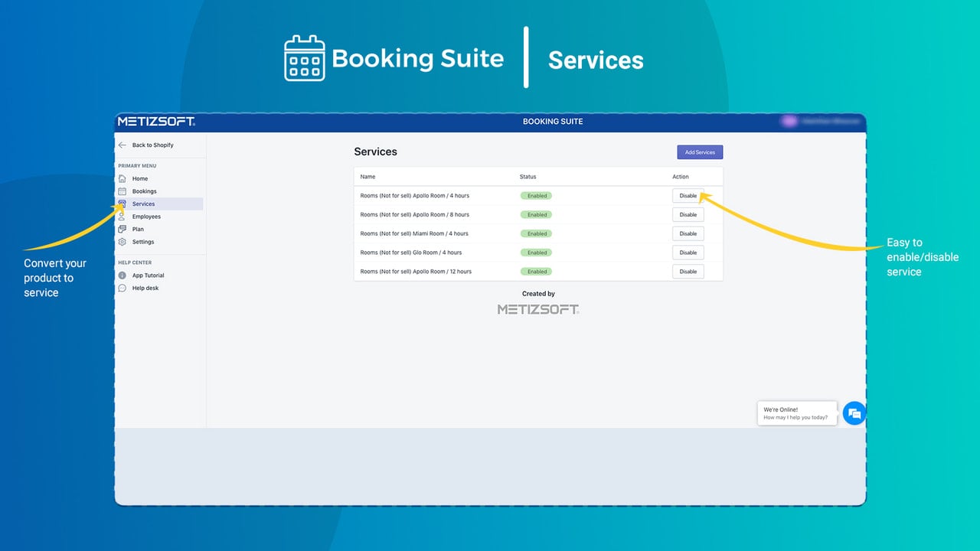Image resolution: width=980 pixels, height=551 pixels.
Task: Click the Metizsoft logo in top bar
Action: coord(156,122)
